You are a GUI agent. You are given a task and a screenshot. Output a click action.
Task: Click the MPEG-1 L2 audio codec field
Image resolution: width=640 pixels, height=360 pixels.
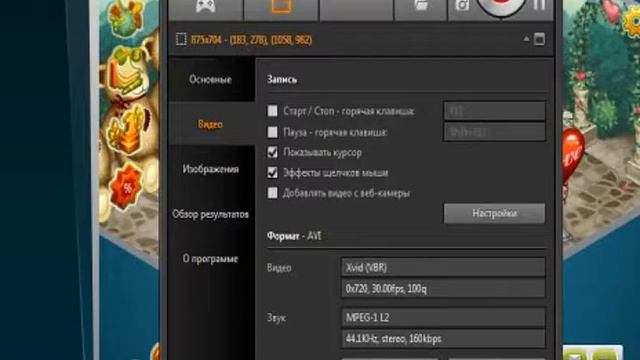443,318
